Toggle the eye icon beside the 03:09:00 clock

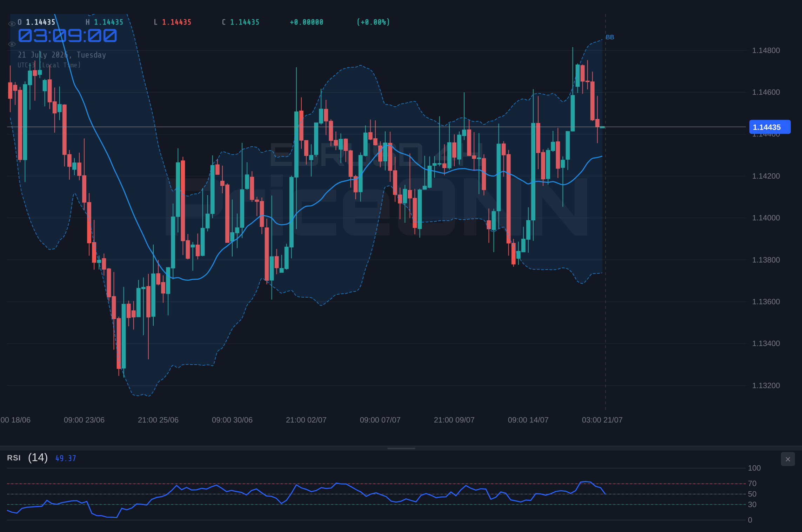[12, 44]
